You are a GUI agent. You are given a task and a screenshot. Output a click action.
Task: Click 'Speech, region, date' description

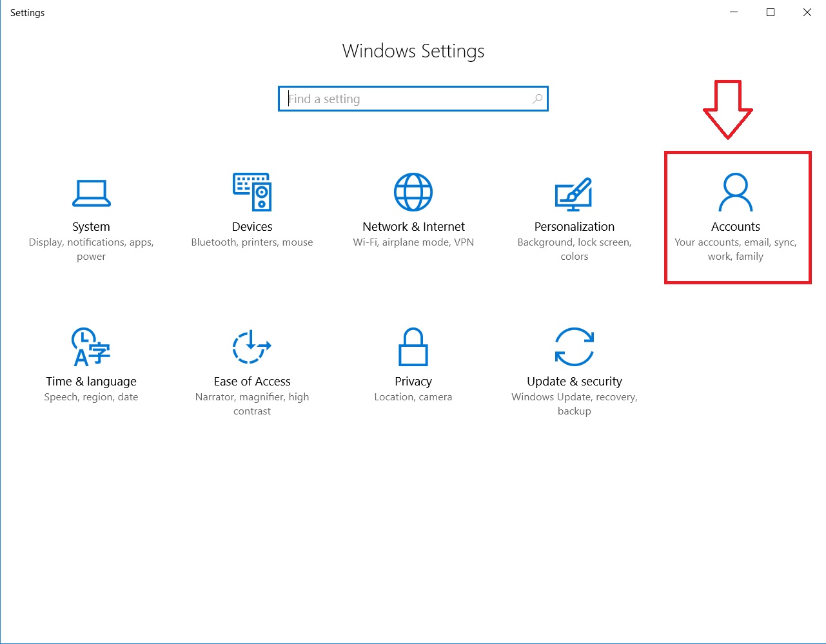click(x=91, y=397)
